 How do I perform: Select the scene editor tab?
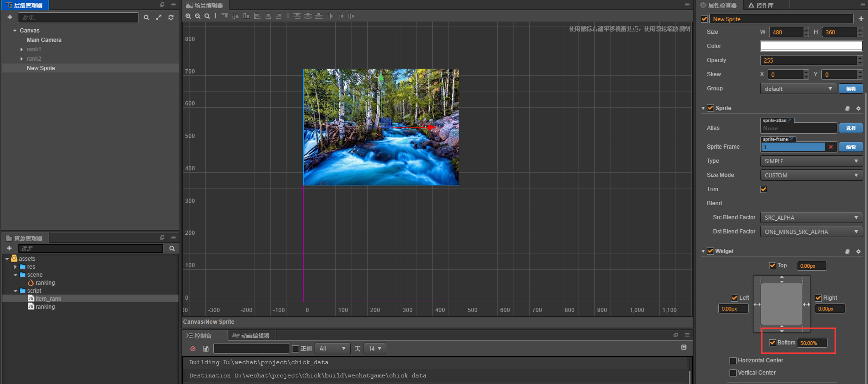(x=205, y=5)
